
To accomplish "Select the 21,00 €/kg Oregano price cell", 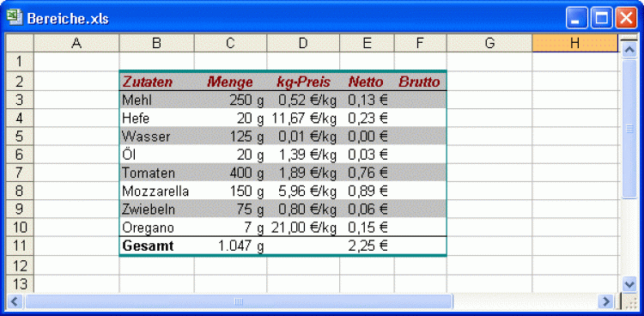I will click(303, 228).
